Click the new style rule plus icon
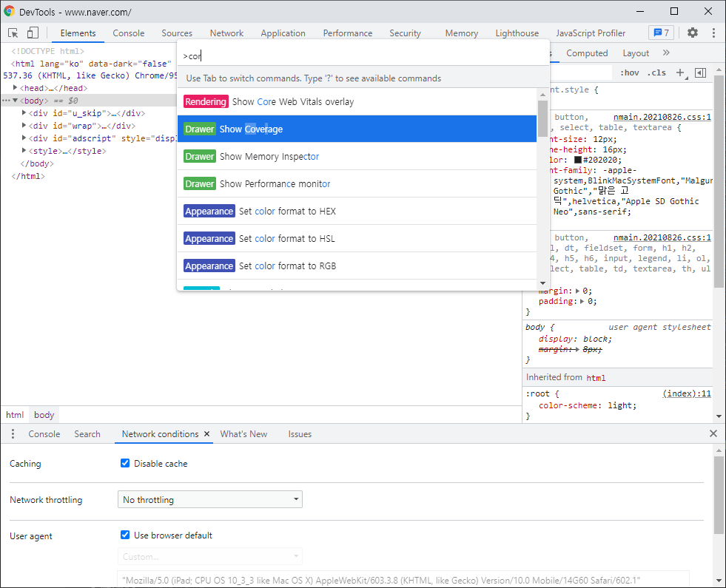This screenshot has width=726, height=588. [x=681, y=72]
